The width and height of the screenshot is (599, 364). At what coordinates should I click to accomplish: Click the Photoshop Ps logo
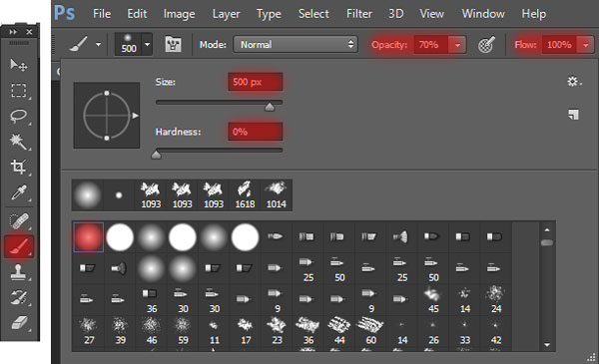64,13
